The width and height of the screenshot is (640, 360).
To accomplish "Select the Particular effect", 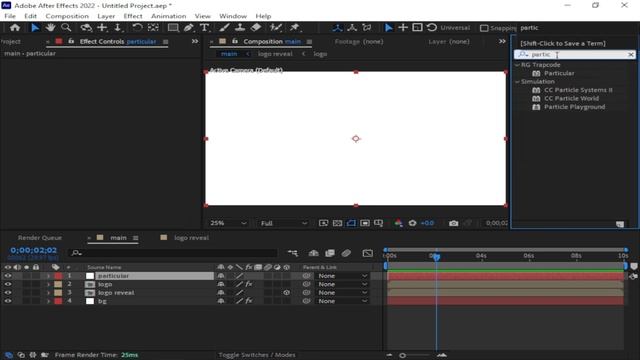I will click(559, 73).
